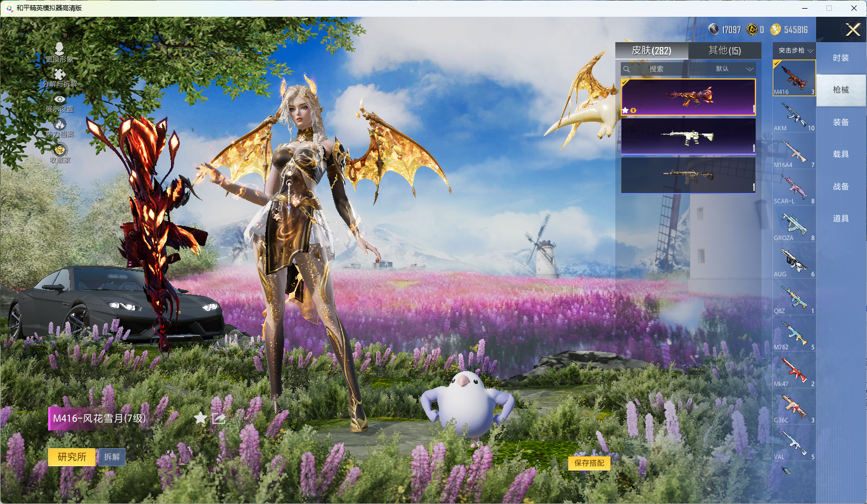Click the yellow 研究所 button

[72, 457]
